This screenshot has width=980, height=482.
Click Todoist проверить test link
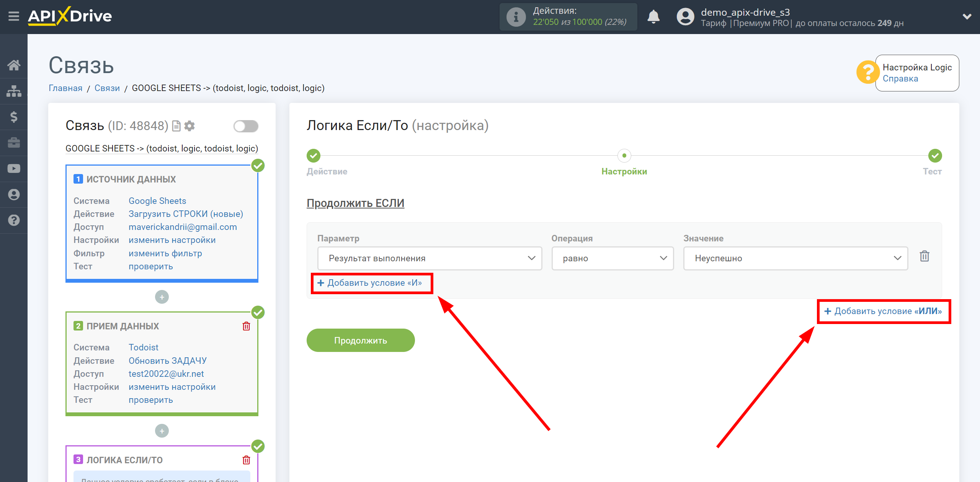[x=150, y=400]
